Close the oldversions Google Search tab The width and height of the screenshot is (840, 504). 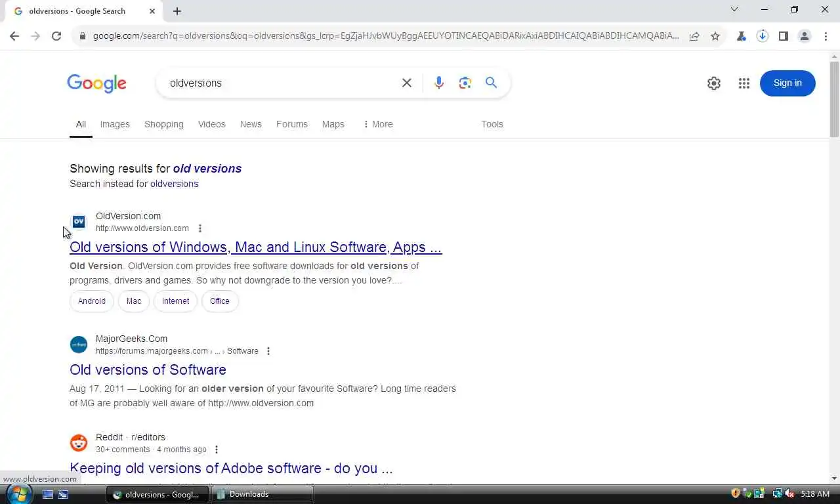click(152, 11)
